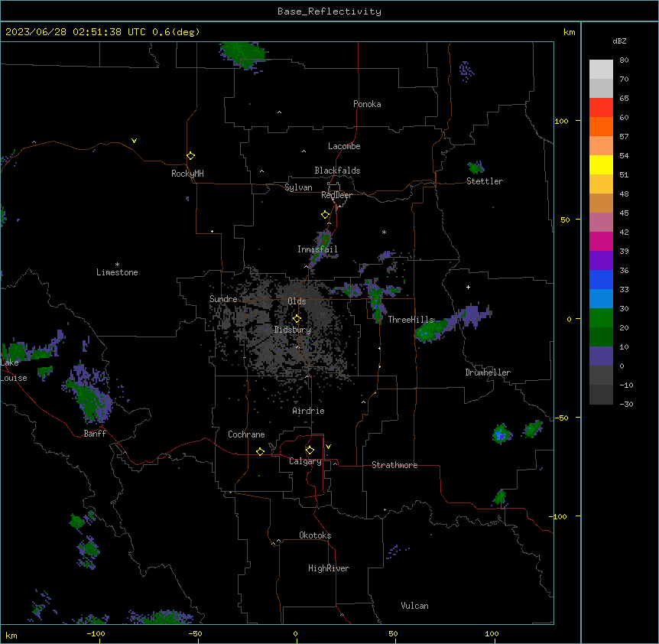The width and height of the screenshot is (659, 644).
Task: Click the Cochrane label
Action: 246,434
